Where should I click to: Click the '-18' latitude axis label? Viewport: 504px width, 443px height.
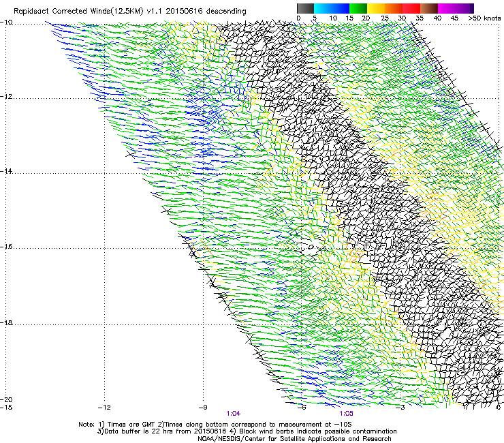6,322
